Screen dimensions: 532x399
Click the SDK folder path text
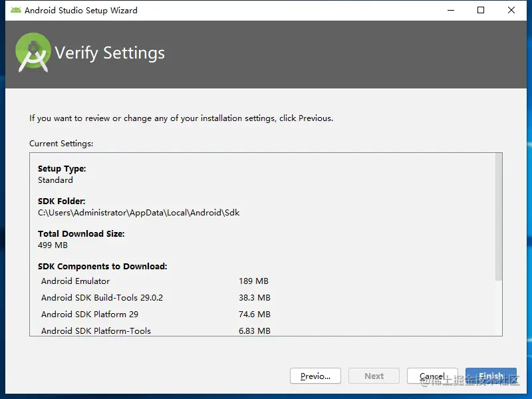click(138, 213)
